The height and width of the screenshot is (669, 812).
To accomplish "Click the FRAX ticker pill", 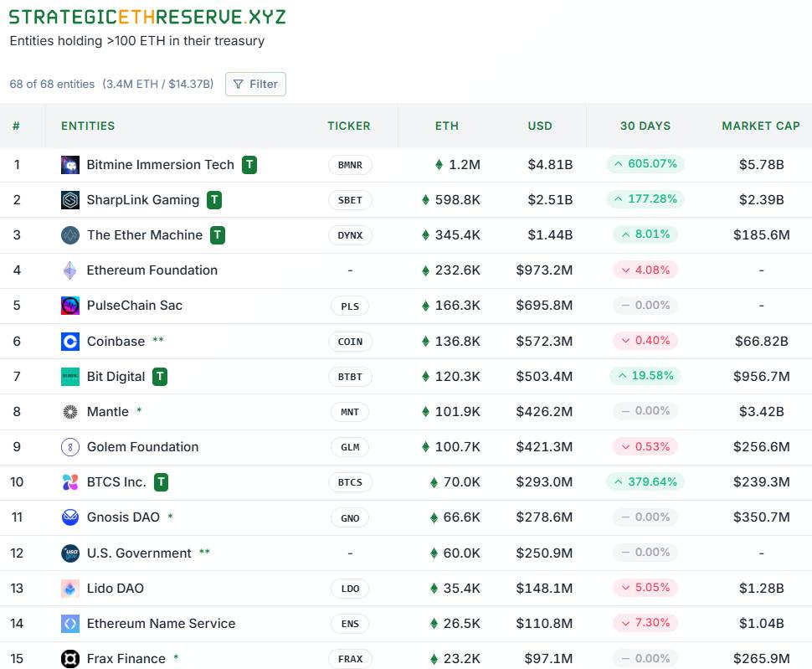I will pyautogui.click(x=350, y=659).
